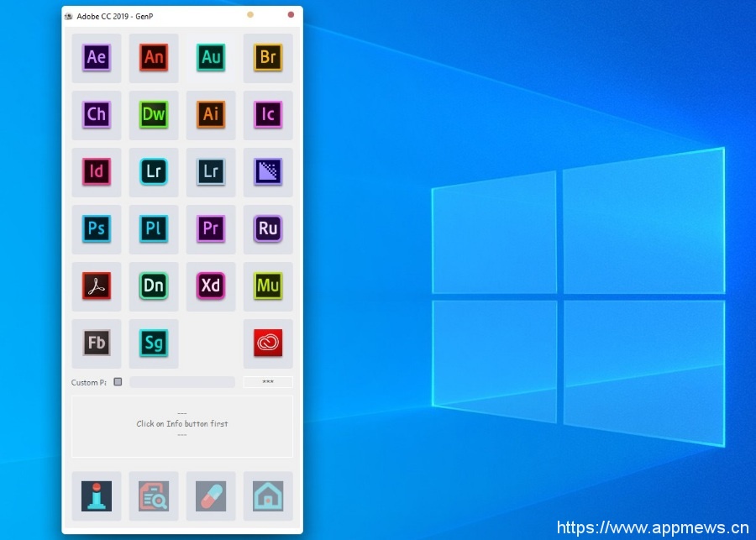Click the search files magnifier button
This screenshot has height=540, width=756.
pos(154,496)
